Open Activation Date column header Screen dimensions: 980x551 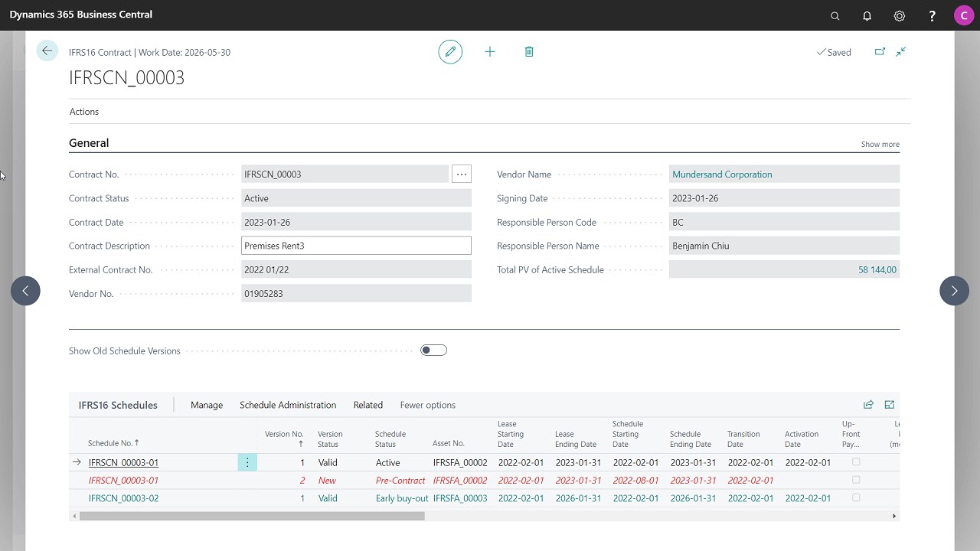tap(802, 439)
